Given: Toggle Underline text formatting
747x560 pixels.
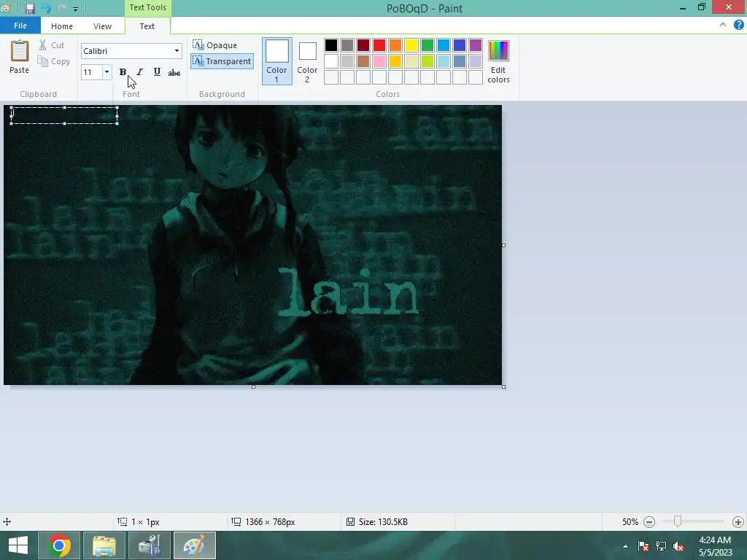Looking at the screenshot, I should pyautogui.click(x=157, y=72).
